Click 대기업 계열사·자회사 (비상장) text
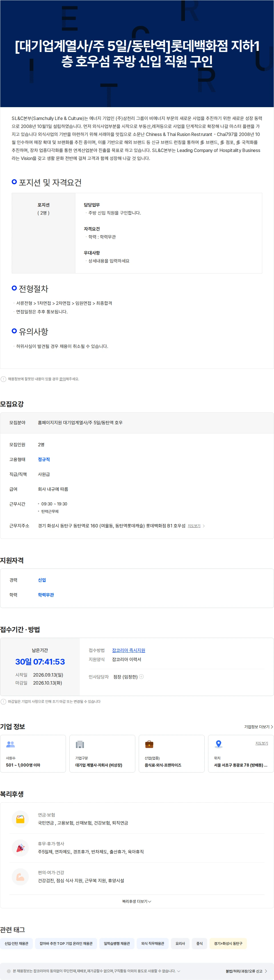 98,765
